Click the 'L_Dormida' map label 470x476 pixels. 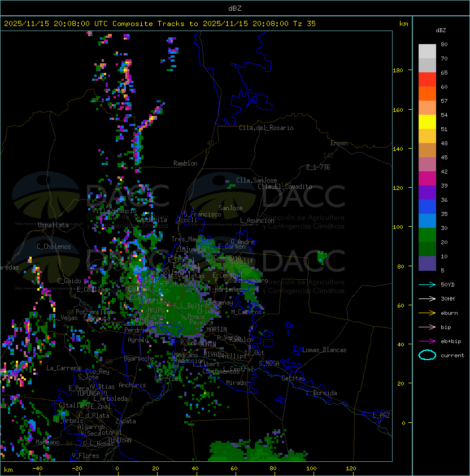click(321, 393)
